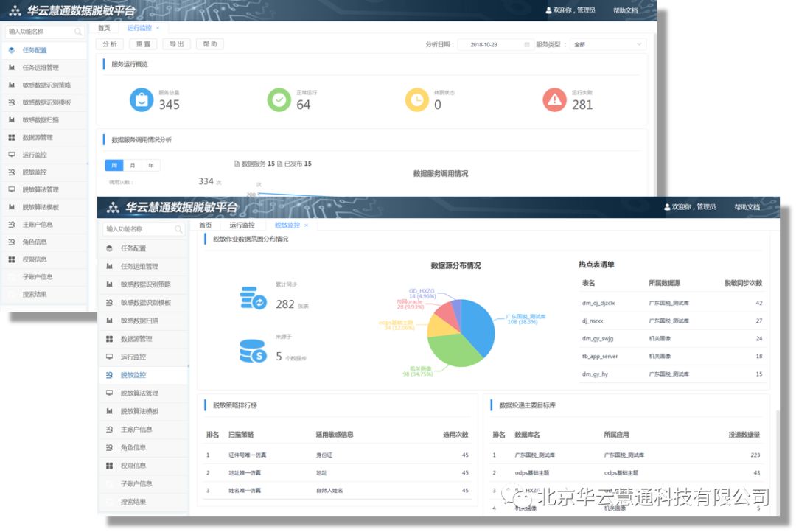Click the search input in back window sidebar
The width and height of the screenshot is (796, 532).
click(44, 32)
